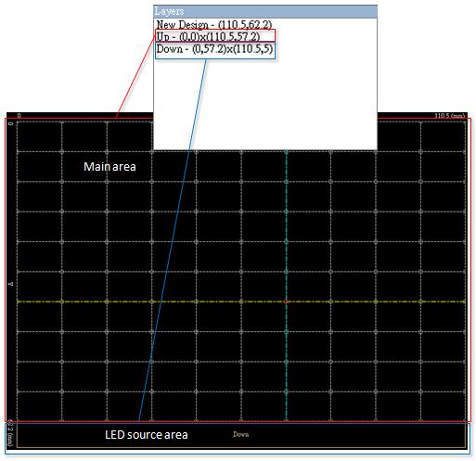Click the cyan node just below the Layers panel
The height and width of the screenshot is (461, 476).
287,152
